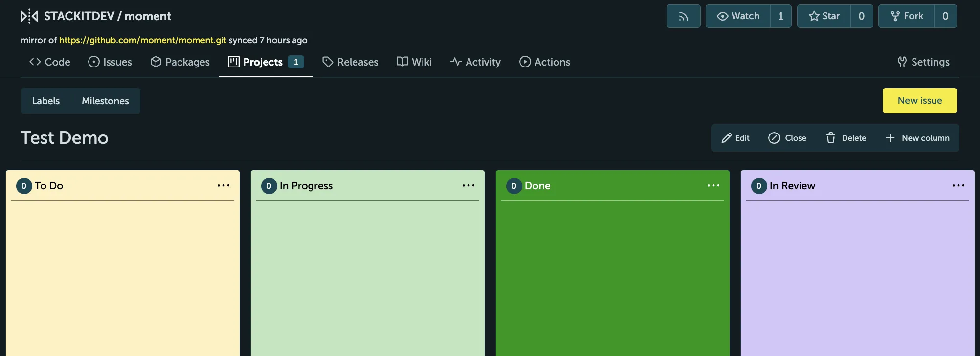The height and width of the screenshot is (356, 980).
Task: Toggle Watch on this repository
Action: (x=738, y=16)
